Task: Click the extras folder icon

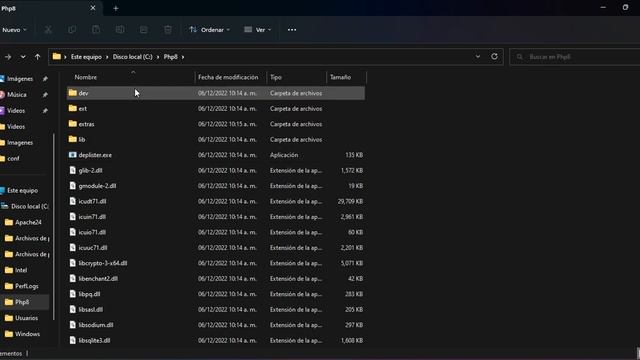Action: [73, 124]
